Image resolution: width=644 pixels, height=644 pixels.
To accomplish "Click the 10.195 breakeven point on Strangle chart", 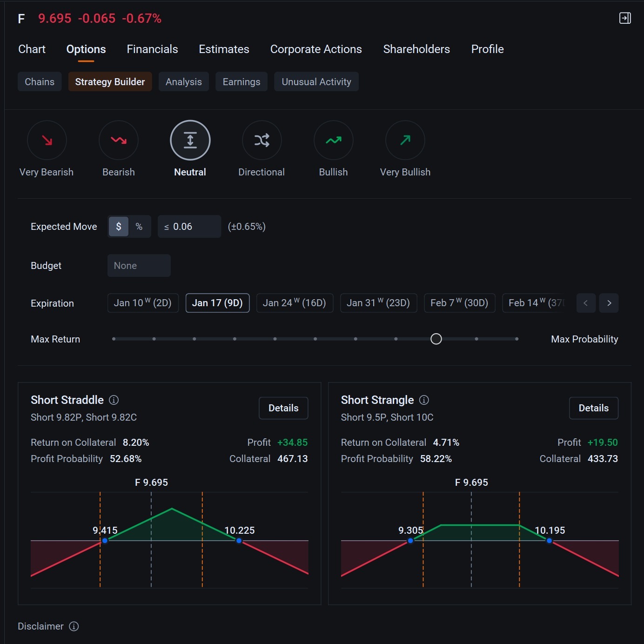I will click(550, 541).
